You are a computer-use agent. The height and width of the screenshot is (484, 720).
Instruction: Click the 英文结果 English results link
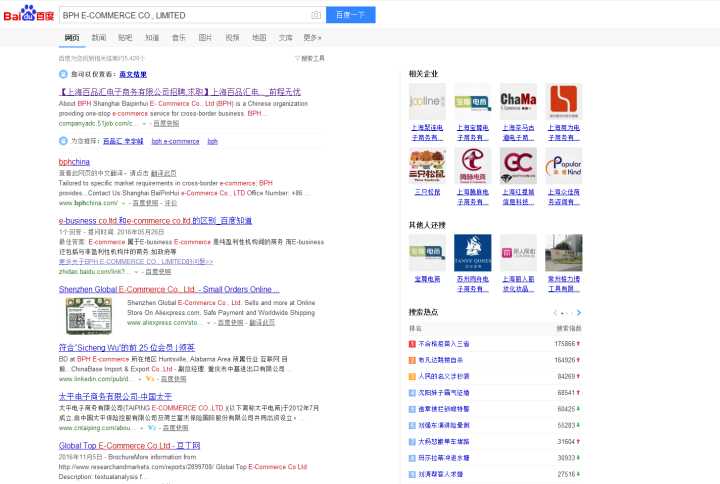pyautogui.click(x=132, y=74)
